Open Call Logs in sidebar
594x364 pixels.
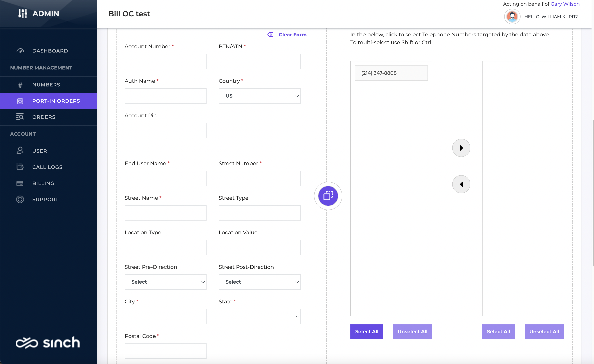47,167
